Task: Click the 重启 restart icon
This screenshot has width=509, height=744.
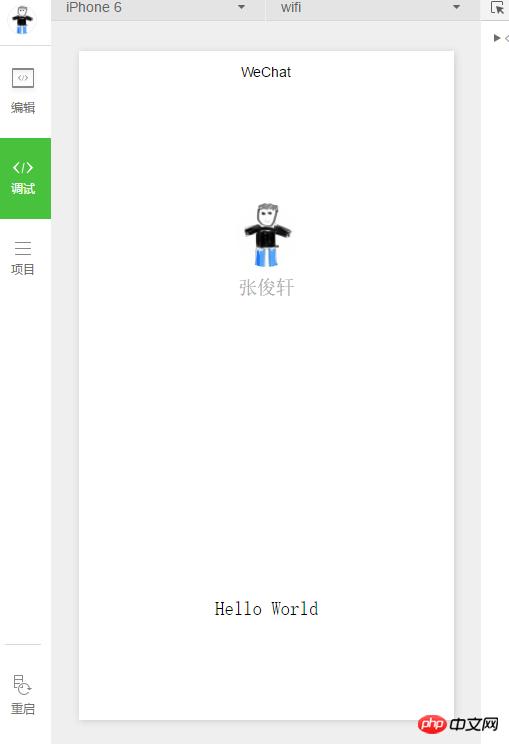Action: [x=22, y=685]
